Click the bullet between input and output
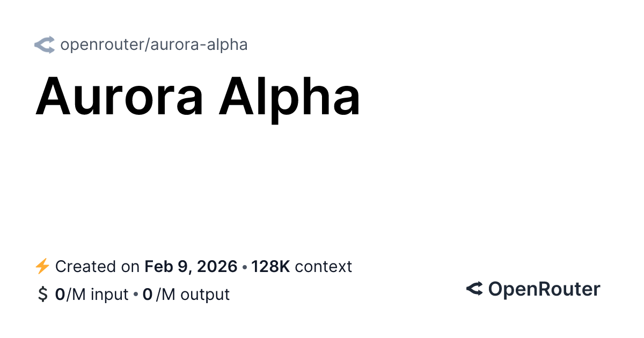This screenshot has height=338, width=644. tap(136, 295)
